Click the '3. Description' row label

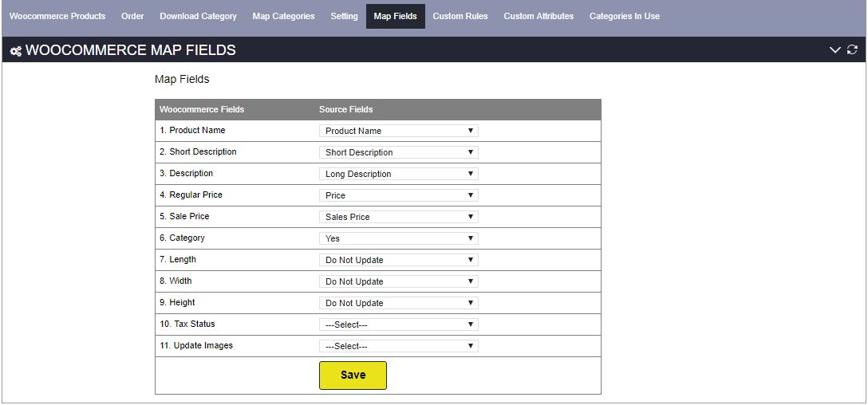(x=187, y=173)
